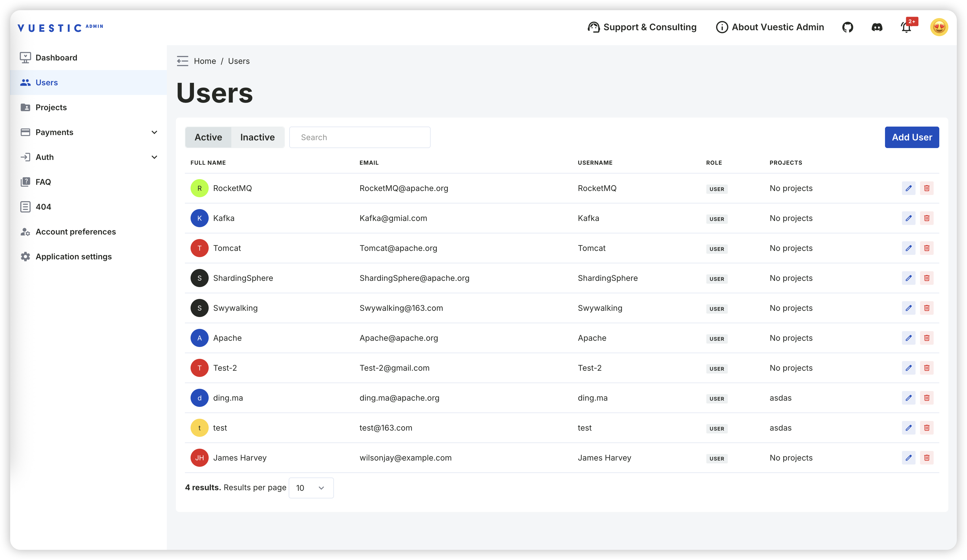Open the Discord icon in header
The height and width of the screenshot is (560, 967).
877,27
